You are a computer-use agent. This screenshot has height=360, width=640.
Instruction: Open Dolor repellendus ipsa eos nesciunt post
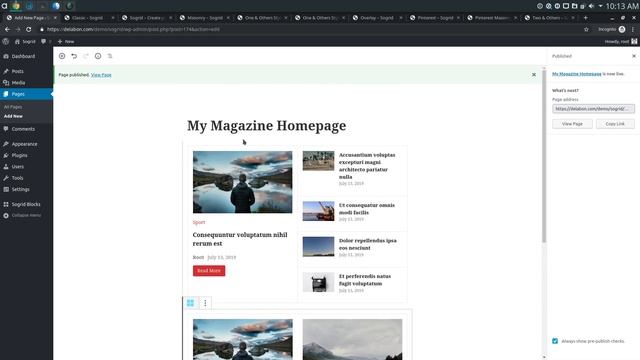click(x=367, y=244)
